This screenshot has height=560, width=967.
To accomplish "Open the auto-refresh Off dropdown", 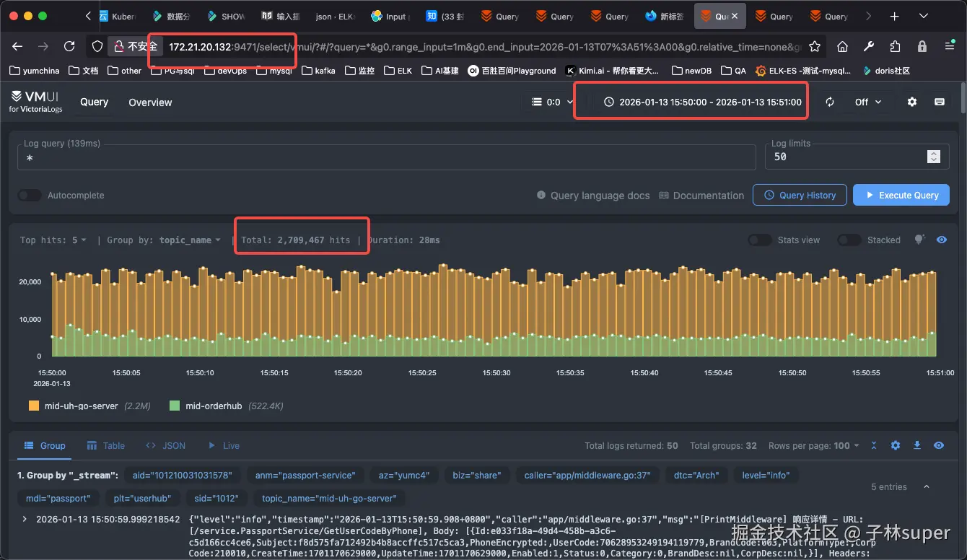I will (x=868, y=102).
